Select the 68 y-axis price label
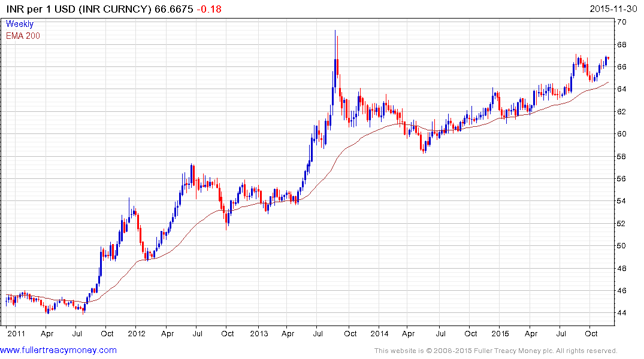This screenshot has height=359, width=644. [622, 45]
